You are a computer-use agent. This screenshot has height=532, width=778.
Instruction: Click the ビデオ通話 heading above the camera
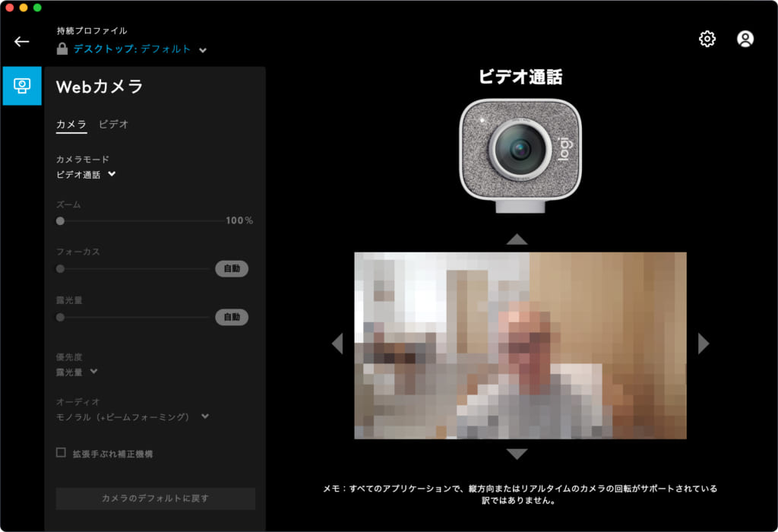(520, 77)
